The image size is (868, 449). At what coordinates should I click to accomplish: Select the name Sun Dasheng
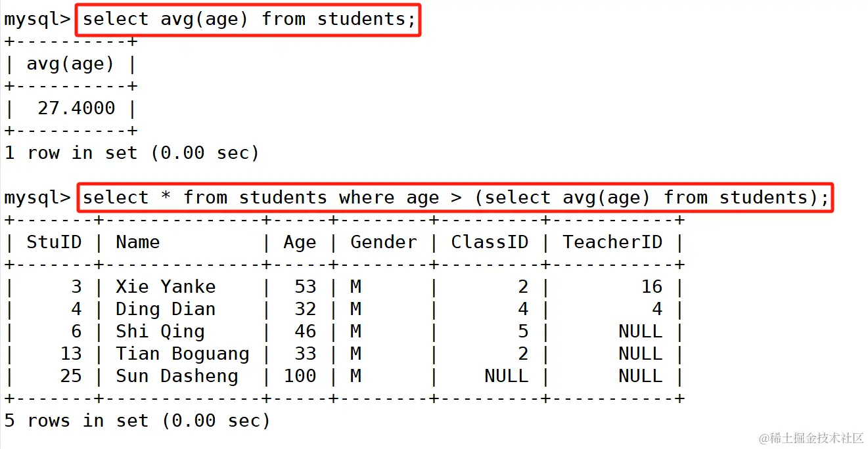click(177, 376)
